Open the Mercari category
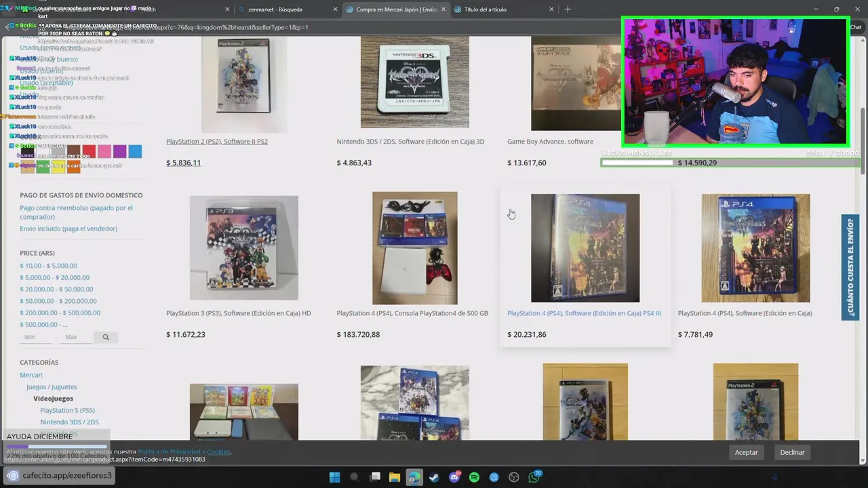Viewport: 868px width, 488px height. pyautogui.click(x=31, y=375)
